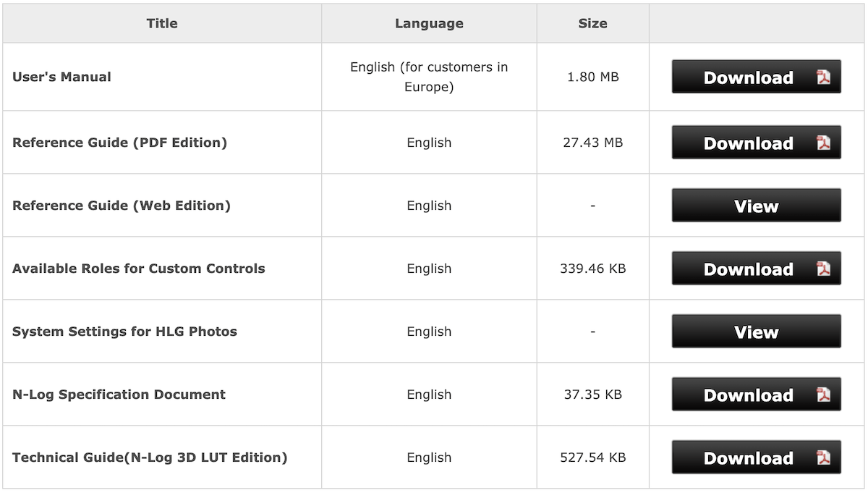This screenshot has height=493, width=868.
Task: Click PDF icon for N-Log Specification Document
Action: (x=823, y=395)
